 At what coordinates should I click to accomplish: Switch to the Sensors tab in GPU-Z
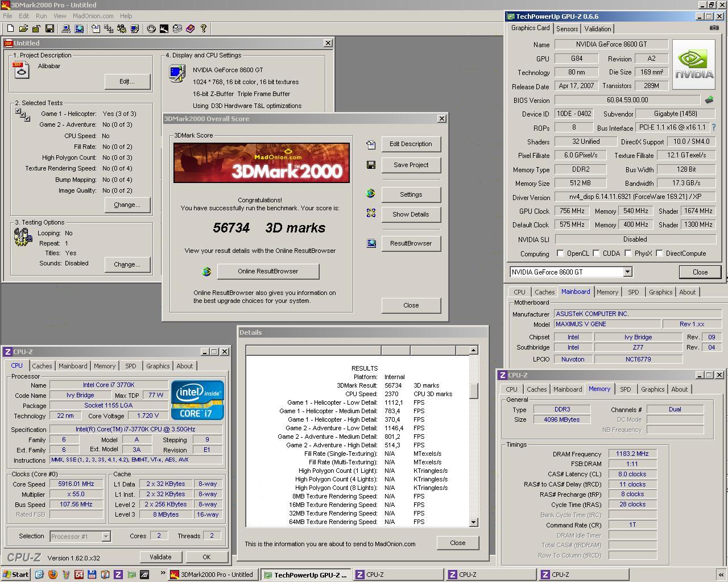567,28
